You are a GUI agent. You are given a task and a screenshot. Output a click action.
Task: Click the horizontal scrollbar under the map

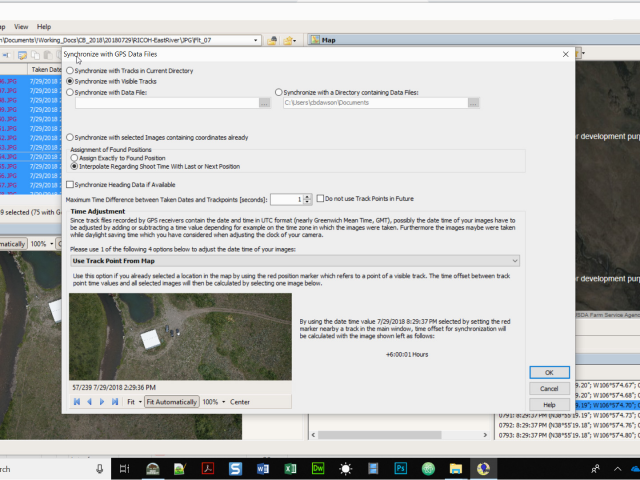tap(379, 435)
